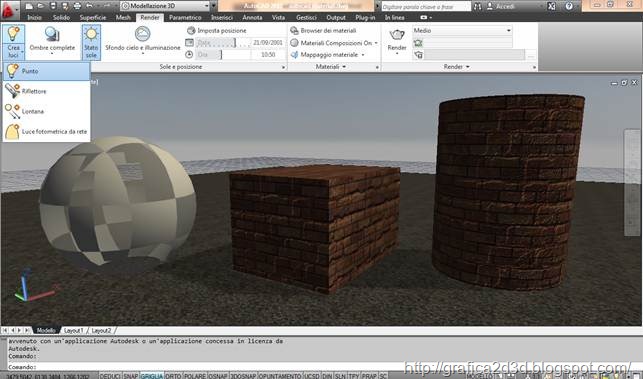Choose the Riflettore spotlight option
643x379 pixels.
coord(46,91)
